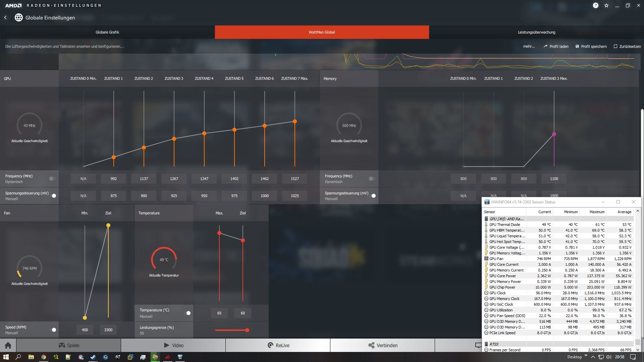
Task: Click the Radeon display icon left of HWiNFO
Action: pyautogui.click(x=478, y=345)
